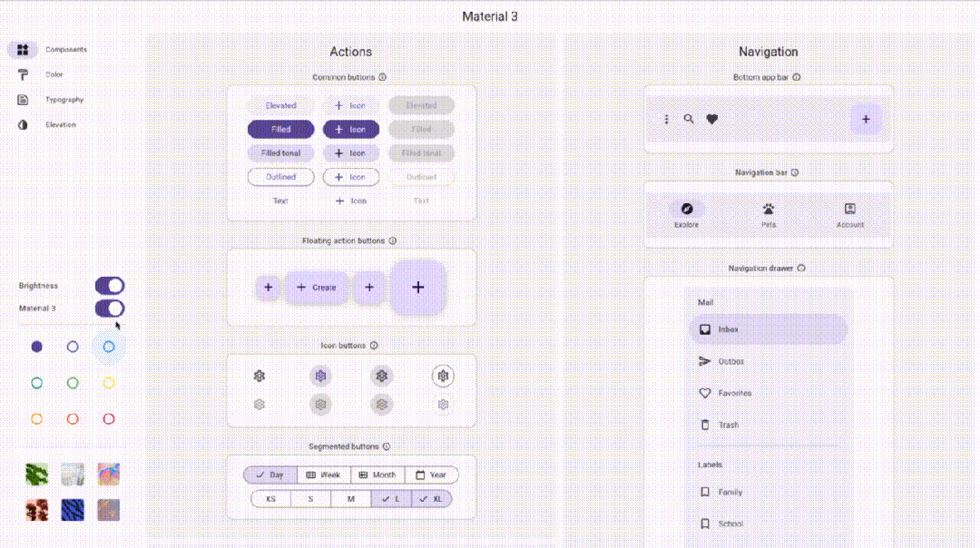Select the Account icon in navigation bar

[850, 209]
